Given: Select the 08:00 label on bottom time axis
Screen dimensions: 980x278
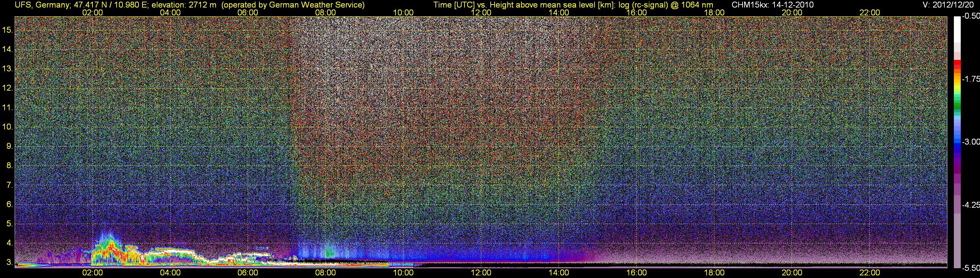Looking at the screenshot, I should click(x=326, y=273).
